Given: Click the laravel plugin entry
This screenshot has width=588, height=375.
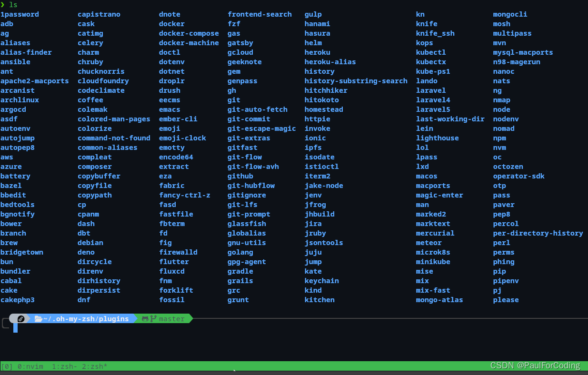Looking at the screenshot, I should click(430, 90).
